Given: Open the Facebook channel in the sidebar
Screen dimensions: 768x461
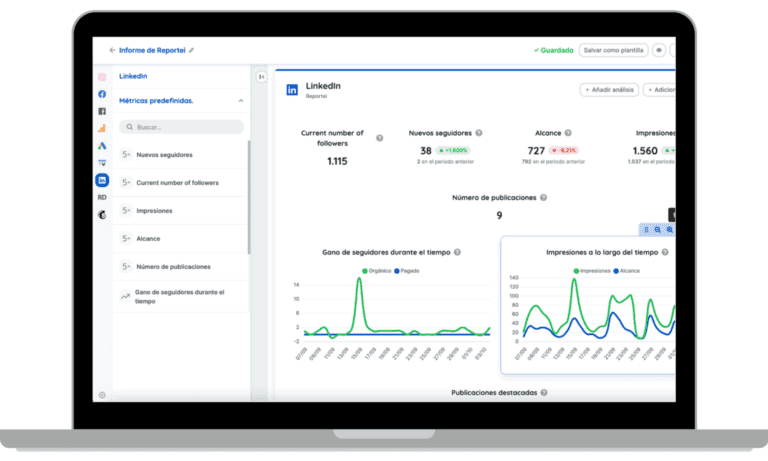Looking at the screenshot, I should (102, 94).
